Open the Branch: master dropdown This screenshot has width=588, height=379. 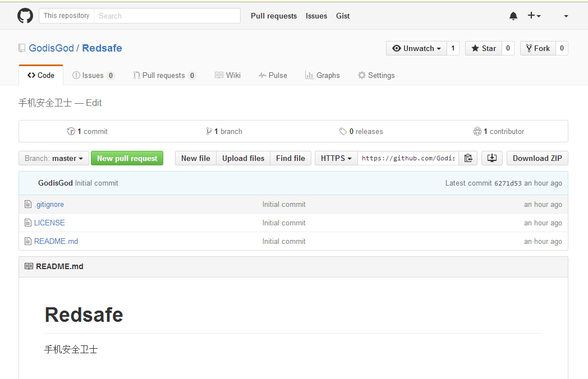(x=54, y=158)
